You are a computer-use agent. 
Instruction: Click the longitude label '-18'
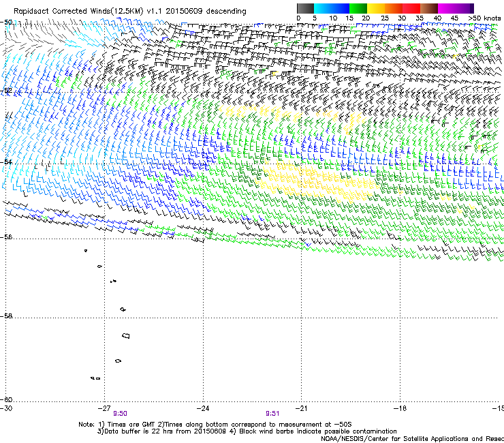coord(400,408)
